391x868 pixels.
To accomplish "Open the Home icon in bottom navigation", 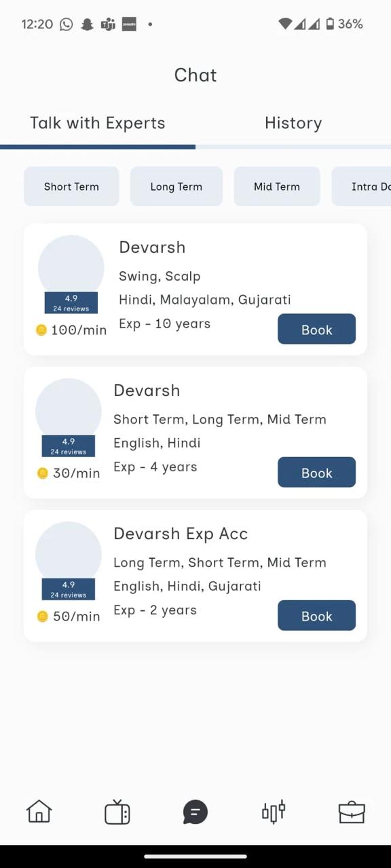I will point(39,811).
